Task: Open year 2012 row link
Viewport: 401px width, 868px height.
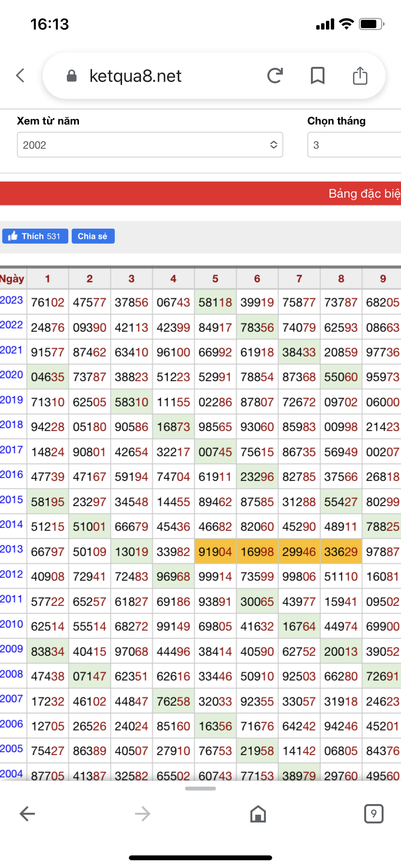Action: [x=12, y=574]
